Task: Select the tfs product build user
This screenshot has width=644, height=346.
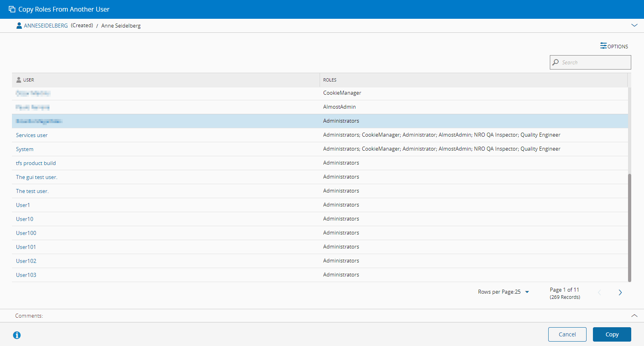Action: [36, 163]
